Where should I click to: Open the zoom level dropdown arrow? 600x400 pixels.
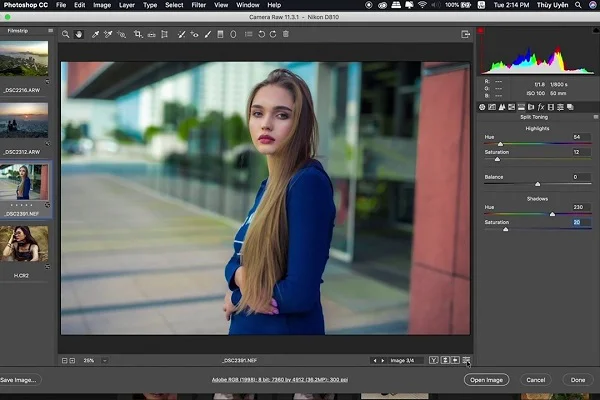104,361
